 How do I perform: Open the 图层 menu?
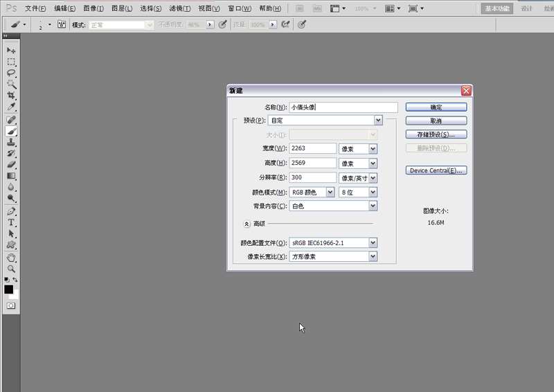tap(122, 8)
